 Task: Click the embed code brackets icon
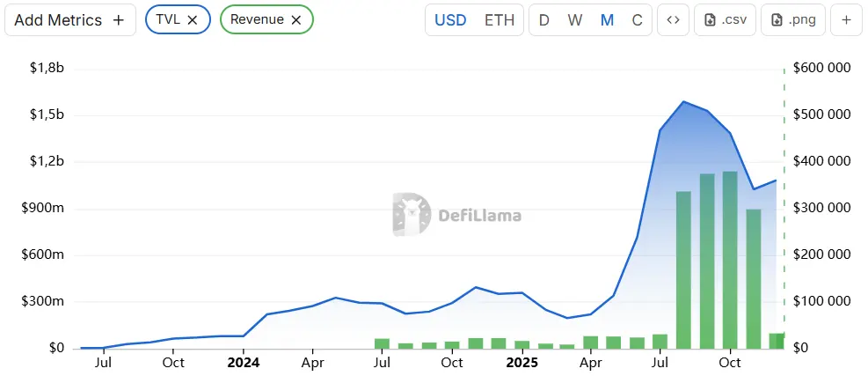673,20
